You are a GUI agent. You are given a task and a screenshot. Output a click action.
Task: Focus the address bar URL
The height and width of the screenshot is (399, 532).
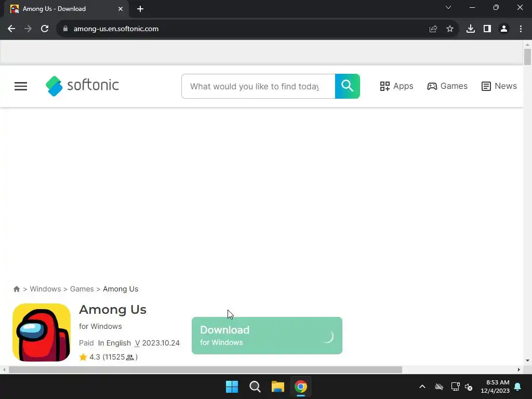(116, 29)
